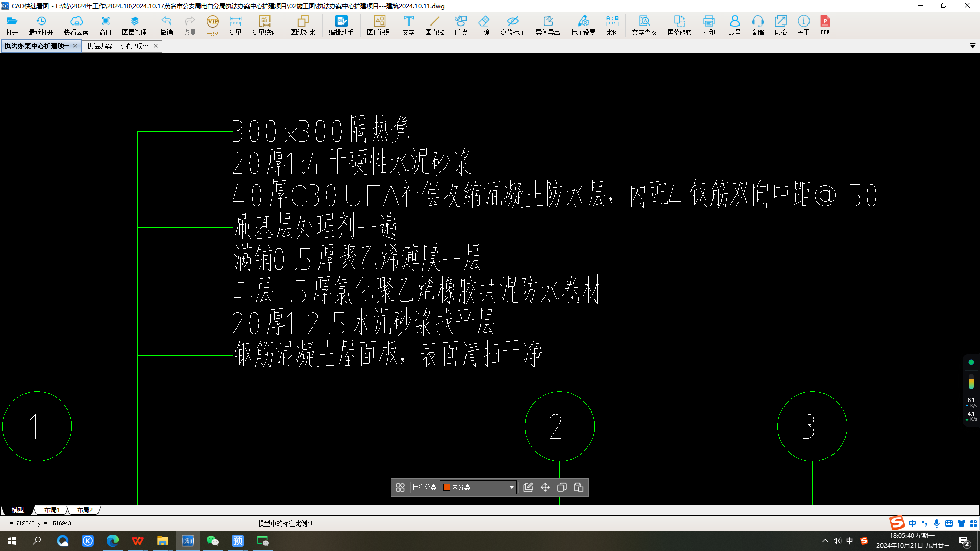Open WPS Office from the taskbar
The height and width of the screenshot is (551, 980).
tap(138, 541)
